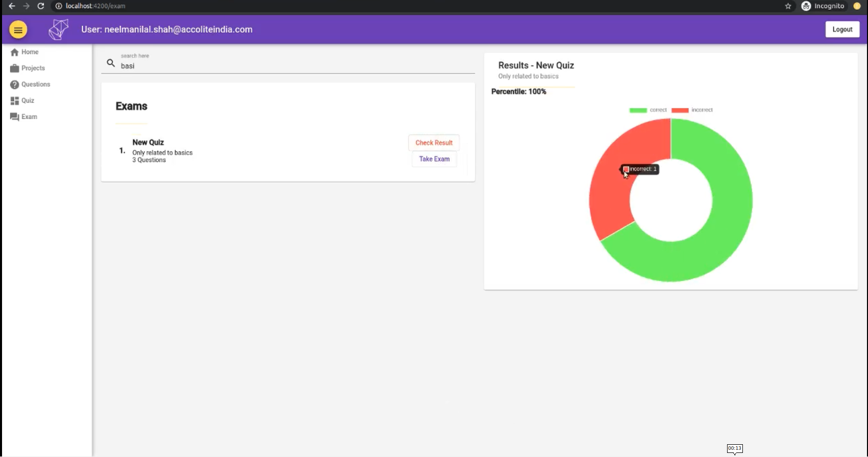Open Quiz in the sidebar
868x457 pixels.
coord(28,101)
